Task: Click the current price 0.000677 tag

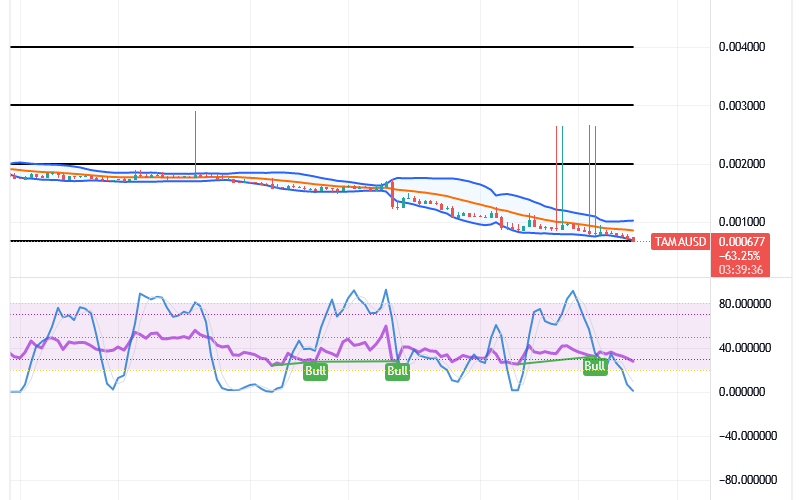Action: pos(741,241)
